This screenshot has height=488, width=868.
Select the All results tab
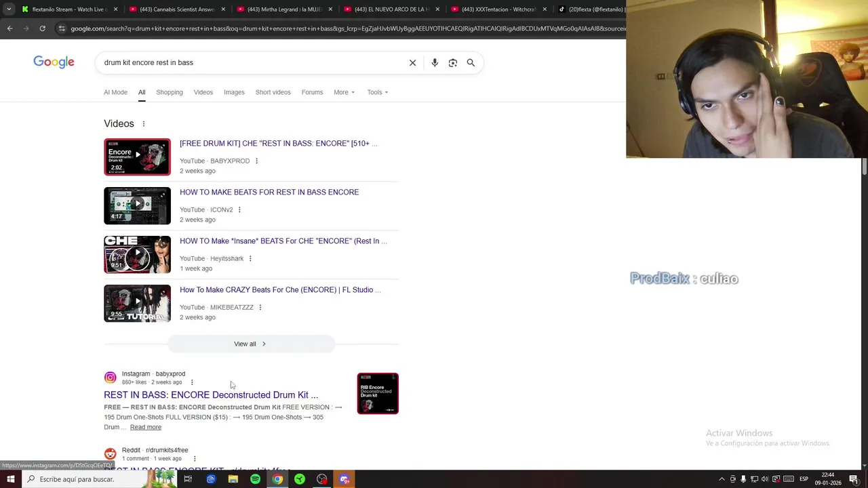[x=142, y=92]
